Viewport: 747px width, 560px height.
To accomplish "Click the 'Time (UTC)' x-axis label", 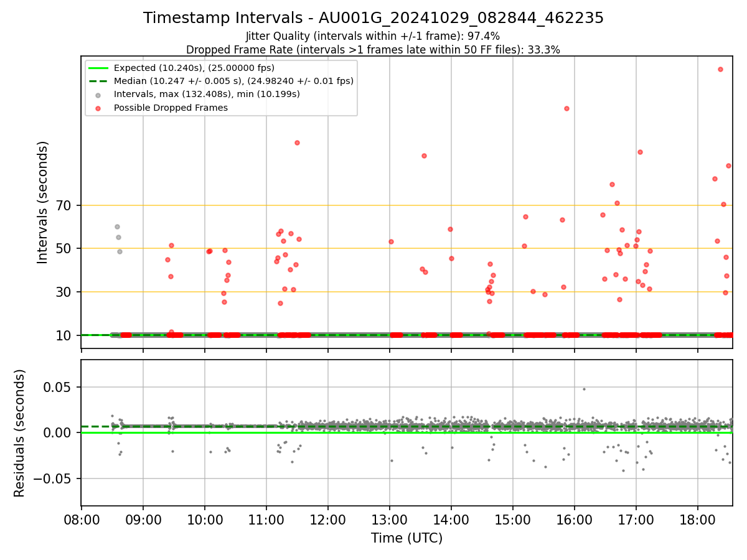I will click(407, 538).
